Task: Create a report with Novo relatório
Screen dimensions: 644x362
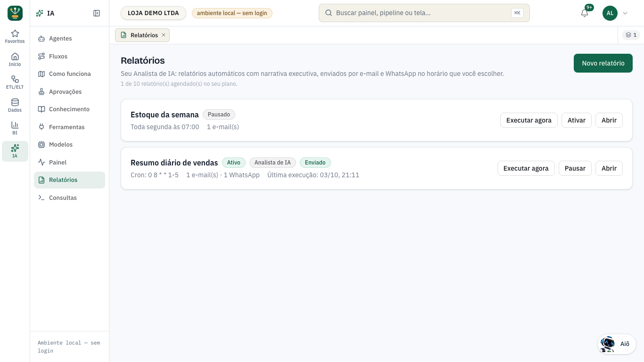Action: tap(603, 63)
